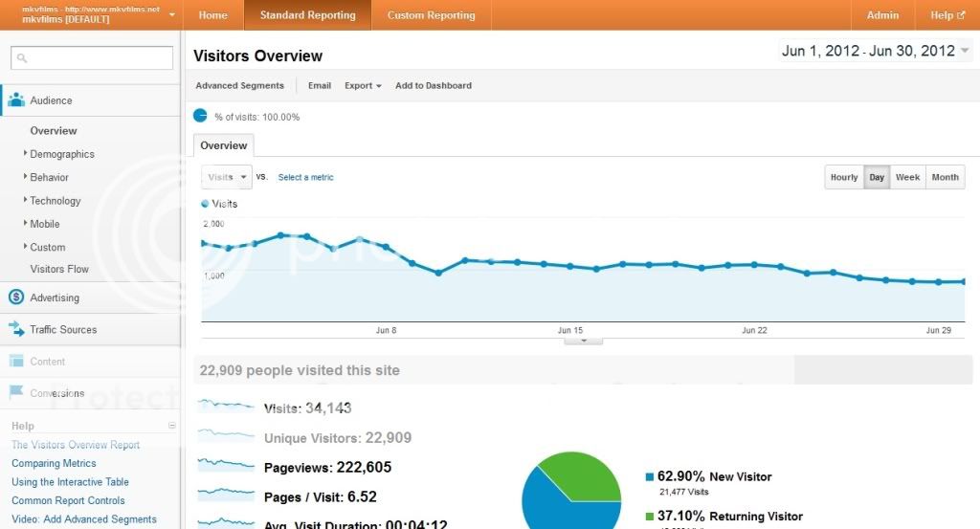Click the blue segment circle beside % of visits
This screenshot has height=529, width=980.
click(x=200, y=116)
